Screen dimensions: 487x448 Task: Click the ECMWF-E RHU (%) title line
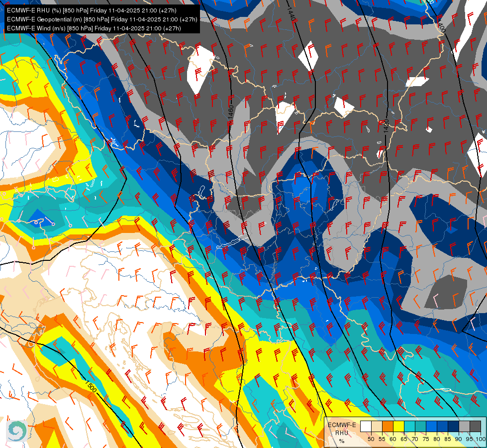tap(92, 10)
